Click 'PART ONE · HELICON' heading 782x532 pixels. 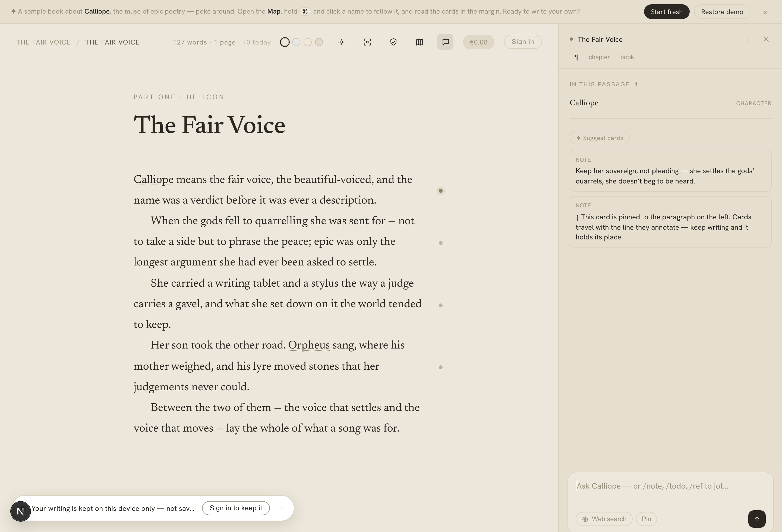pyautogui.click(x=179, y=97)
